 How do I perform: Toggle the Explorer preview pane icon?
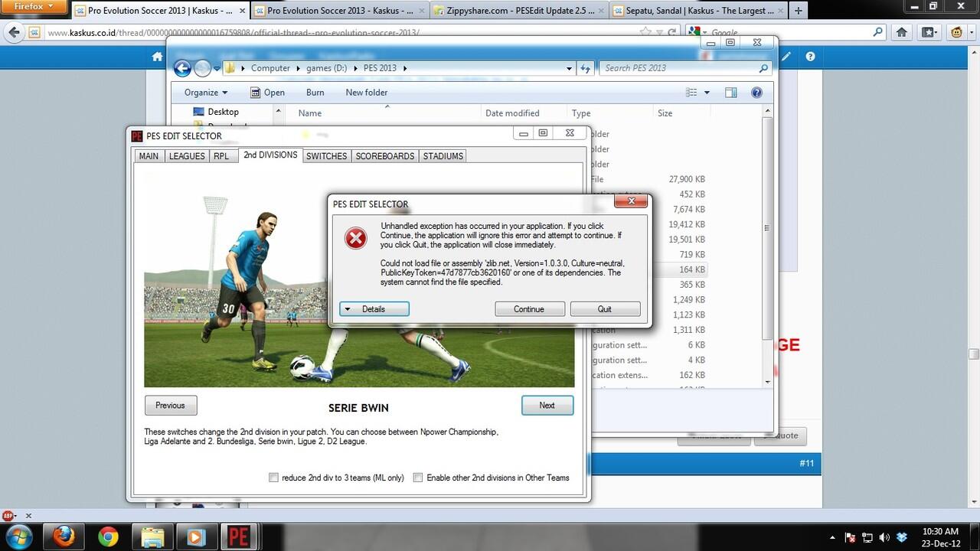730,93
